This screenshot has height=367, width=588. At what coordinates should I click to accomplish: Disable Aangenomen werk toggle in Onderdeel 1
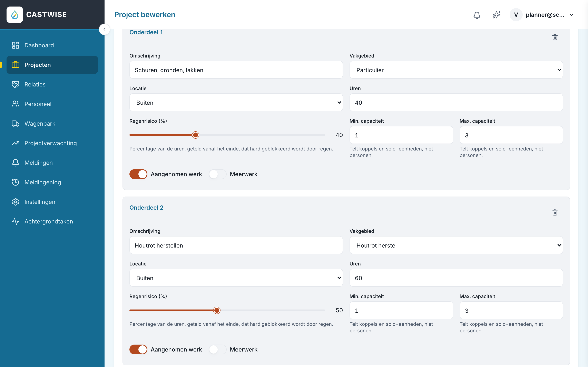138,174
